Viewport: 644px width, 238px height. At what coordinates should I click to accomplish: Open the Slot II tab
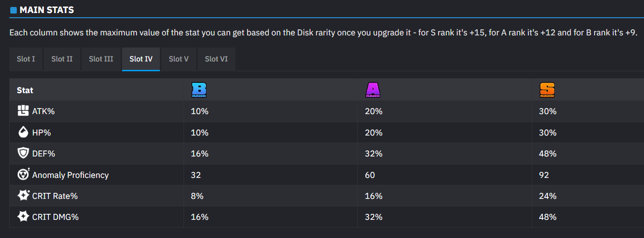[62, 59]
